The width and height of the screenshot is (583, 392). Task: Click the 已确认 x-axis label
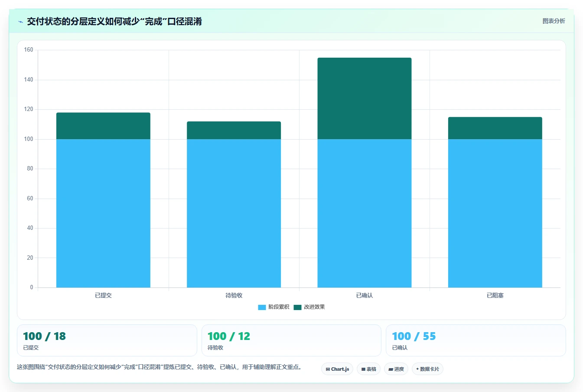[365, 295]
